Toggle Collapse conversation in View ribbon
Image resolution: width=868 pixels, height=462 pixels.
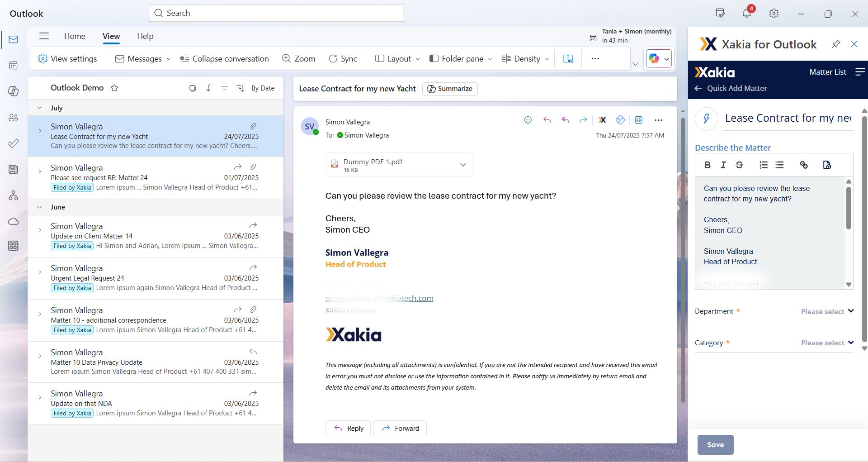(x=225, y=59)
